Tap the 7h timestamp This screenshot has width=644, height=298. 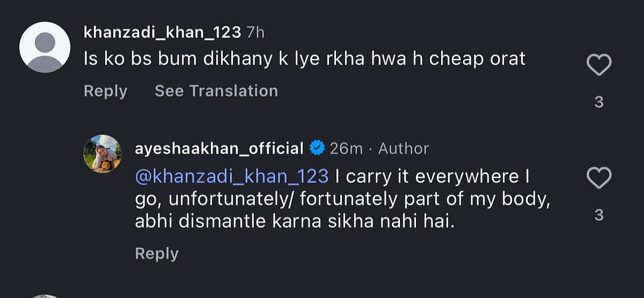click(255, 32)
